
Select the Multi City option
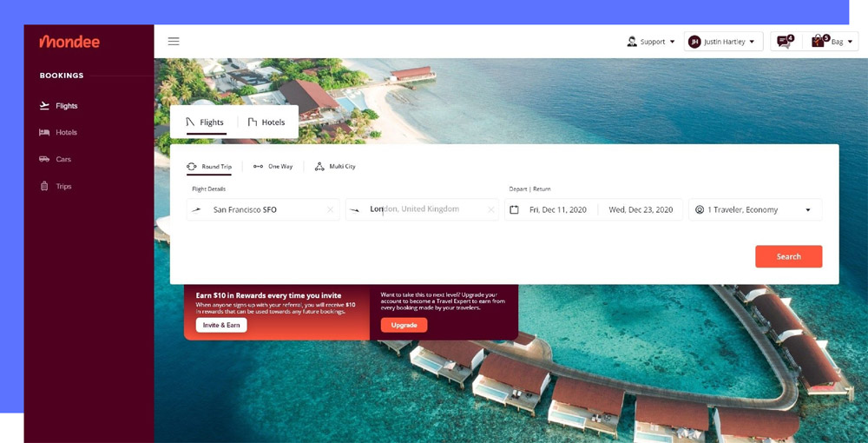[335, 166]
